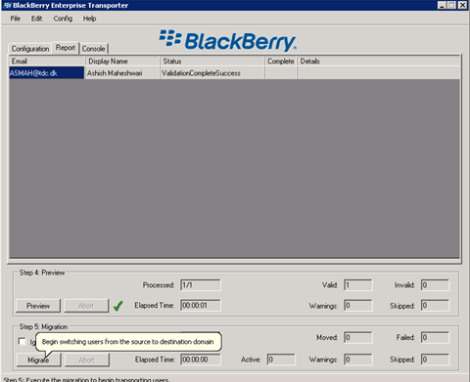Toggle the checkbox in Step 5 Migration
The height and width of the screenshot is (382, 470).
[x=22, y=342]
